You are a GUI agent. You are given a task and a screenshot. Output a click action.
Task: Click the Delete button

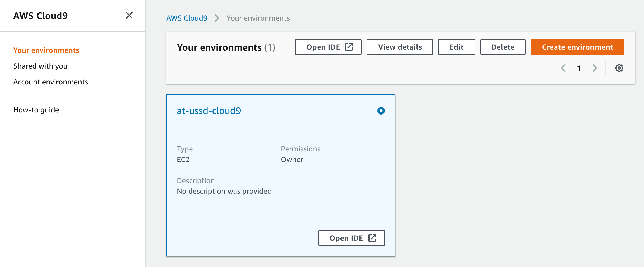503,47
